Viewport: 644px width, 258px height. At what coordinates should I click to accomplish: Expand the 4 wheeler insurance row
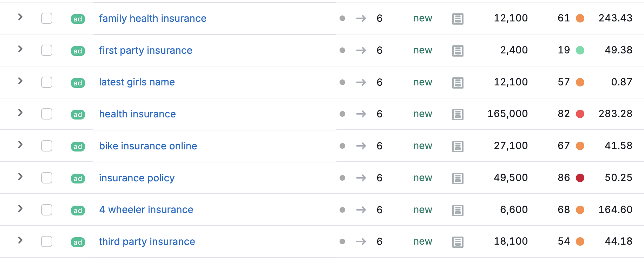coord(20,208)
